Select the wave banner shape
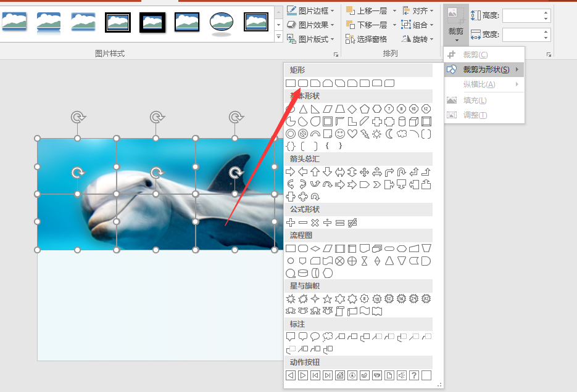This screenshot has width=577, height=392. [x=365, y=311]
